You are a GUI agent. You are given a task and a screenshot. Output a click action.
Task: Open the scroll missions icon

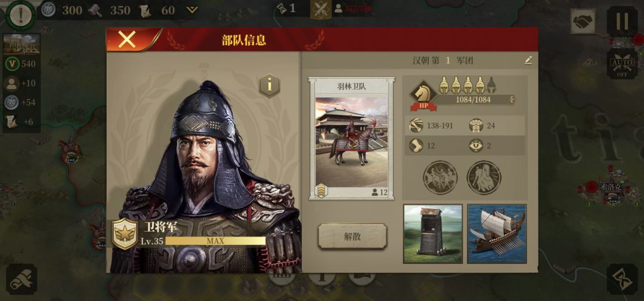[x=21, y=279]
